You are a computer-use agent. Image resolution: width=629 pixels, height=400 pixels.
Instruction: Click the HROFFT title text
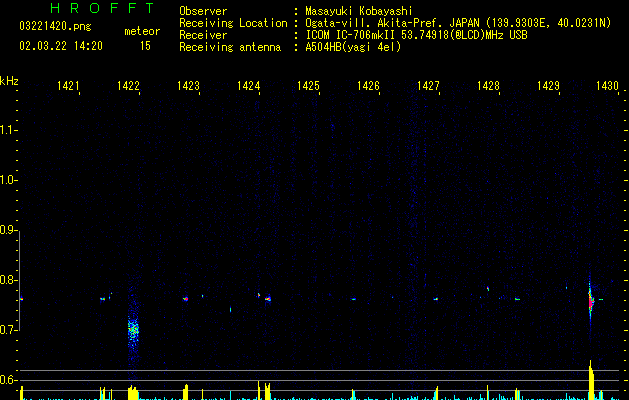click(x=102, y=8)
